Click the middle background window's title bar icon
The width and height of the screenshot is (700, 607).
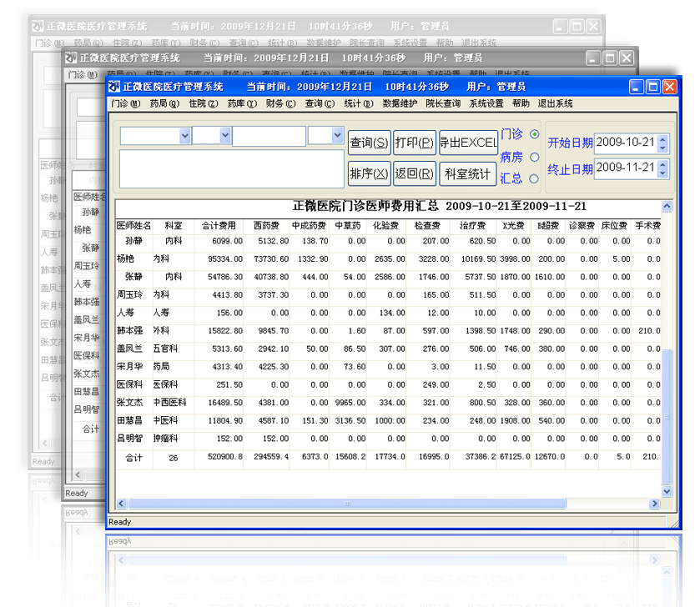click(71, 58)
